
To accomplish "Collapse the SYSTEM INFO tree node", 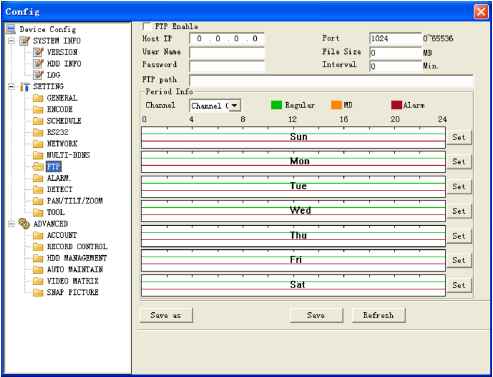I will [x=12, y=41].
